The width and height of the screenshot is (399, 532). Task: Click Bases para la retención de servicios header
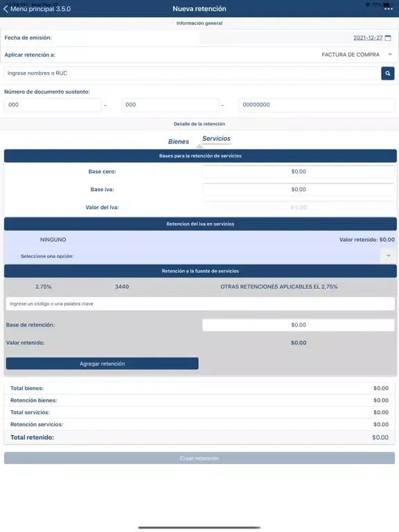[200, 156]
